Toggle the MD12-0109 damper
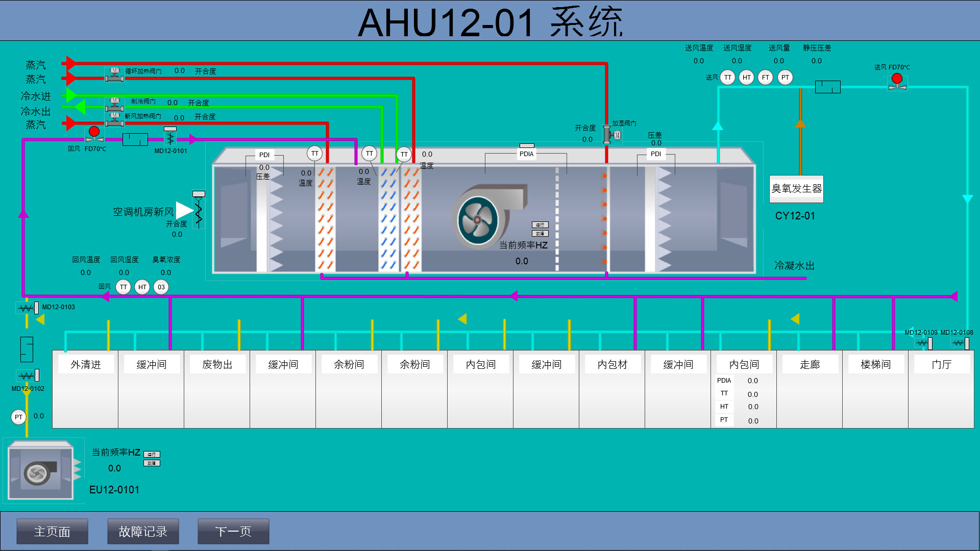 924,343
